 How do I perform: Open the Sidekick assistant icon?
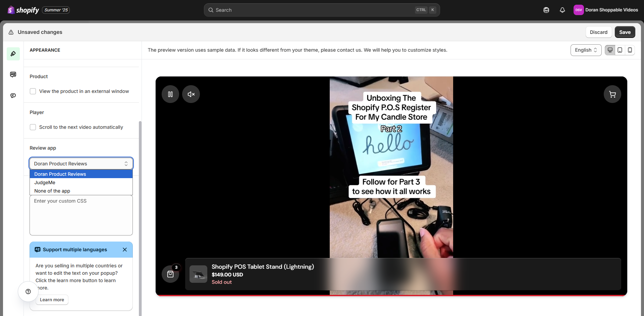tap(546, 10)
